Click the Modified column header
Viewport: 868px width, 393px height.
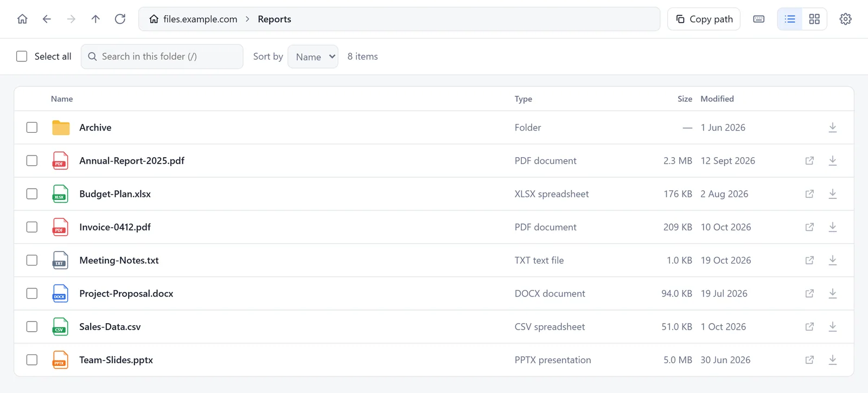[x=717, y=99]
